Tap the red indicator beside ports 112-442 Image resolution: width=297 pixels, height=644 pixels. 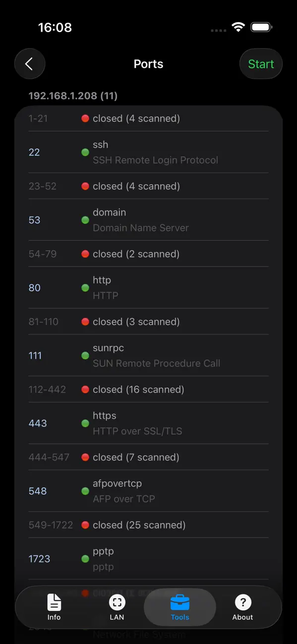point(85,389)
